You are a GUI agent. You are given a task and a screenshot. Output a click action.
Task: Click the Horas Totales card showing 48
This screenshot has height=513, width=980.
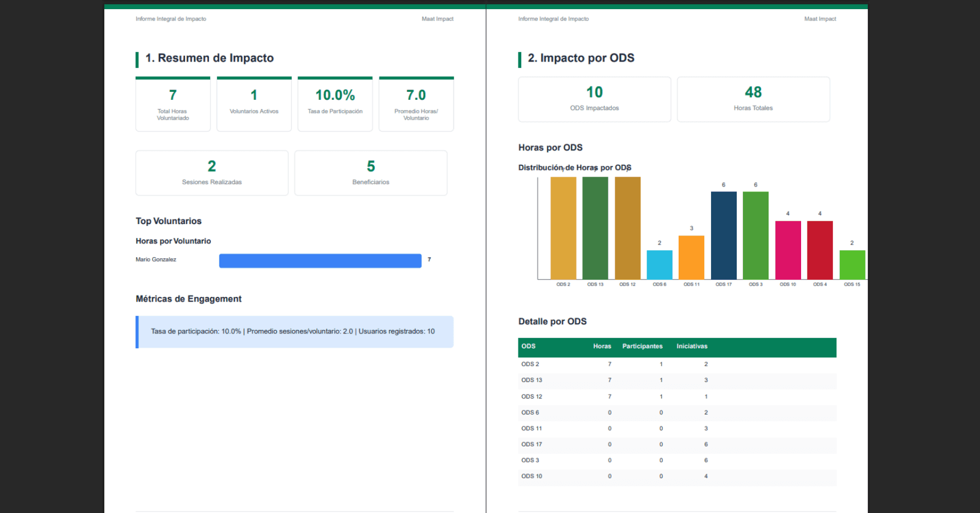click(x=753, y=99)
